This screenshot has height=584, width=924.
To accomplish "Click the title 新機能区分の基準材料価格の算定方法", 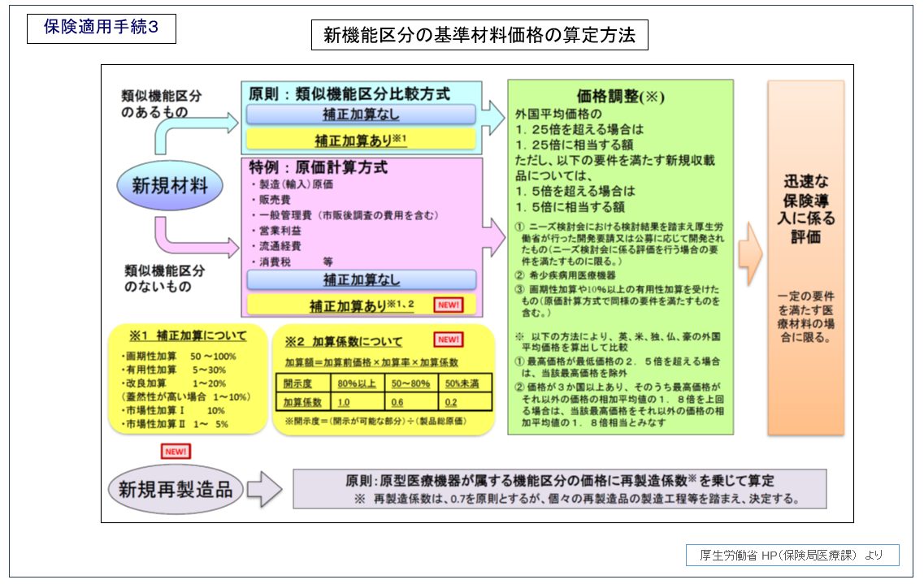I will (479, 36).
